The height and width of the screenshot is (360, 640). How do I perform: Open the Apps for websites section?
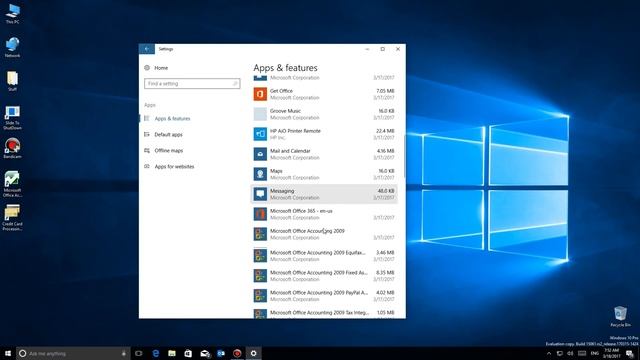click(174, 167)
